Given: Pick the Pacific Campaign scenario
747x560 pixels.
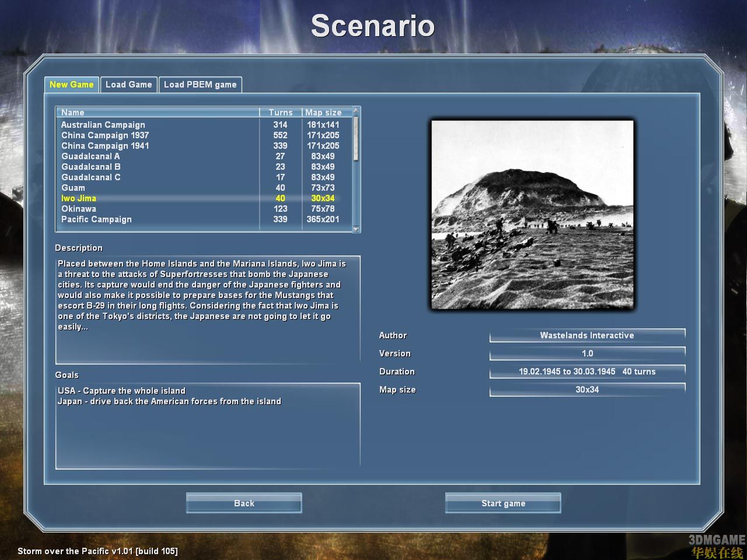Looking at the screenshot, I should coord(96,219).
